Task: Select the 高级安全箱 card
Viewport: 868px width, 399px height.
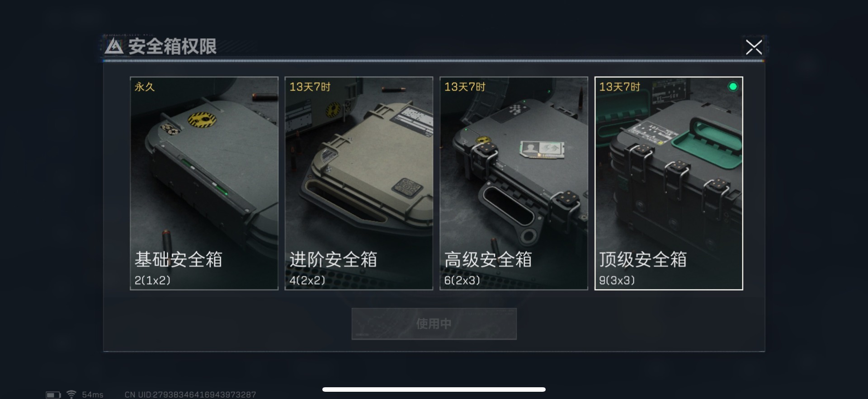Action: (514, 183)
